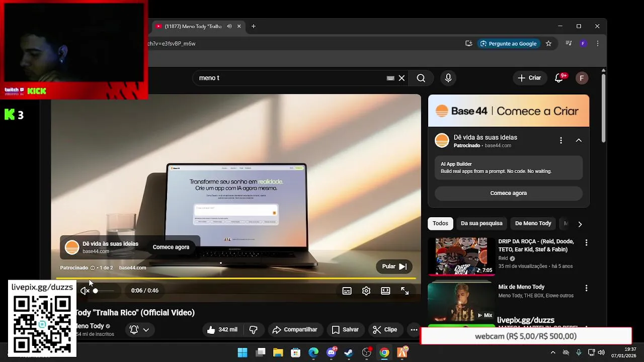Enter fullscreen mode

tap(405, 291)
